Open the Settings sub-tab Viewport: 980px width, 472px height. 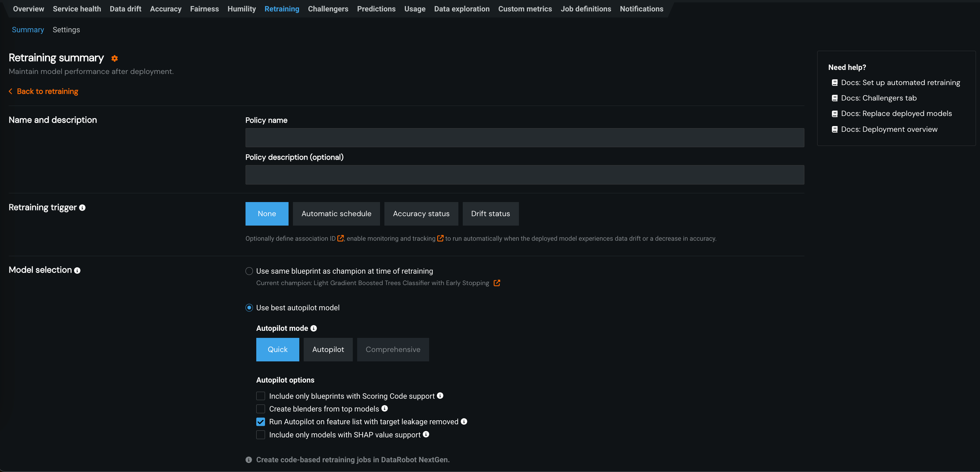point(66,30)
